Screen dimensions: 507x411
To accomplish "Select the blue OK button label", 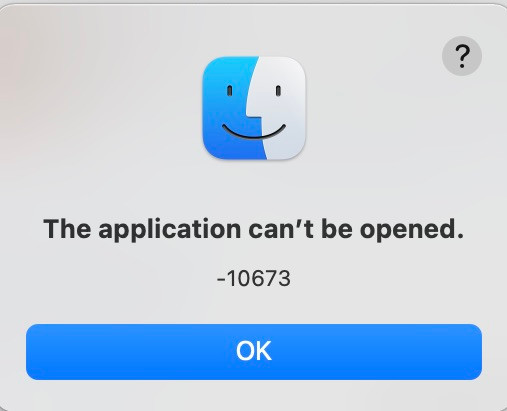I will [254, 351].
